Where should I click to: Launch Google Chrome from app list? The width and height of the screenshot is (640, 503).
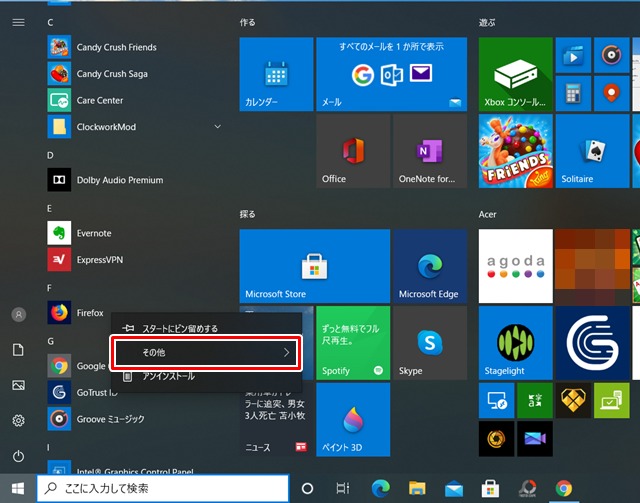coord(78,366)
